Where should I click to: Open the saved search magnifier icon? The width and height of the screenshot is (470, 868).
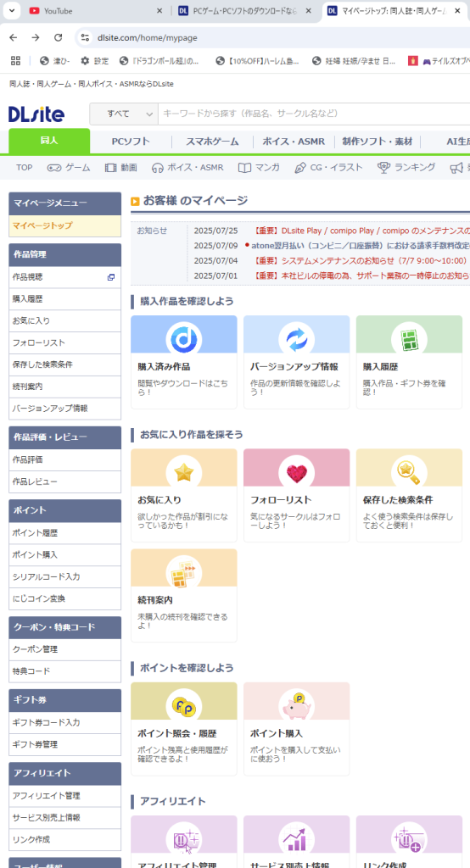tap(409, 472)
